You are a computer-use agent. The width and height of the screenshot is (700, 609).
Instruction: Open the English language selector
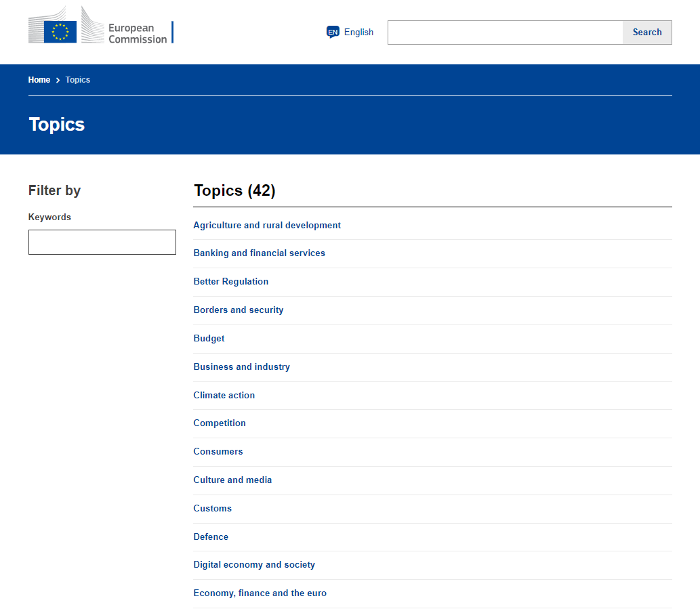coord(350,32)
